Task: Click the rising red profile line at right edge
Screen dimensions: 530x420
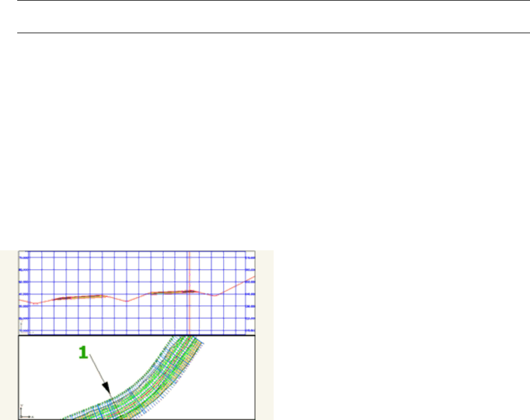Action: tap(235, 286)
